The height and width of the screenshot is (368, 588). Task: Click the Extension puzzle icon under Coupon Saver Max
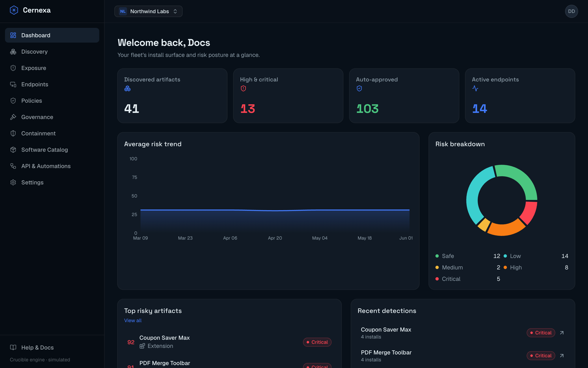[x=142, y=346]
